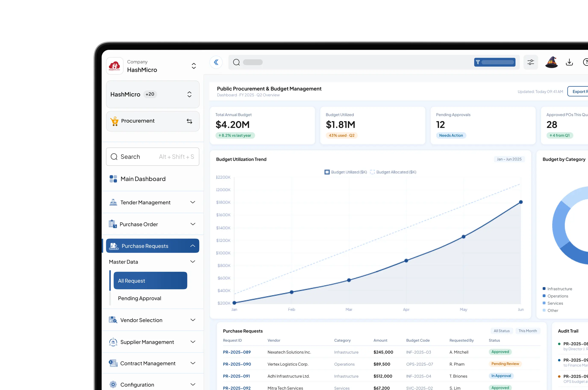This screenshot has width=588, height=390.
Task: Open Tender Management menu label
Action: coord(145,202)
